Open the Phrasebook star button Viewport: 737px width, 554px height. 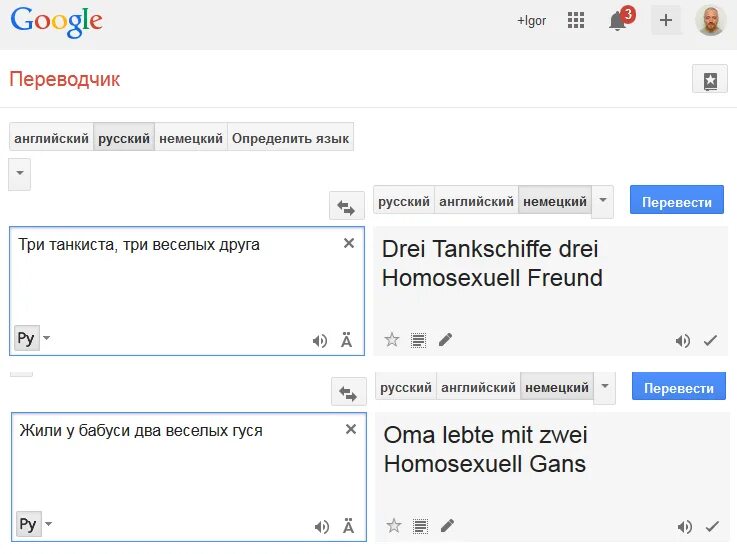710,81
